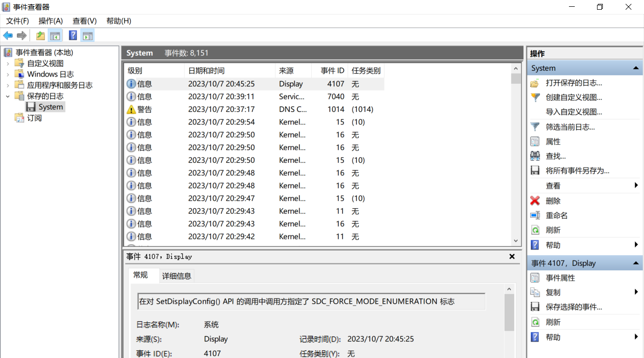
Task: Select System log in the tree
Action: [51, 107]
